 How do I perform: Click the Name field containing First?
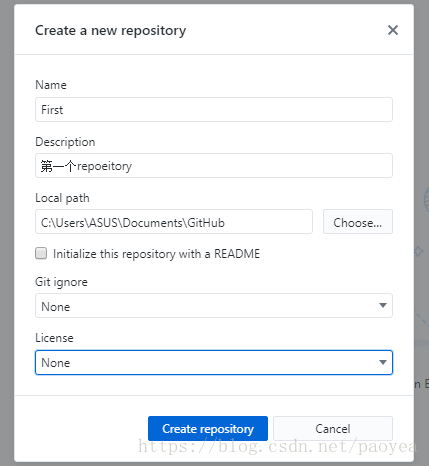pyautogui.click(x=214, y=110)
